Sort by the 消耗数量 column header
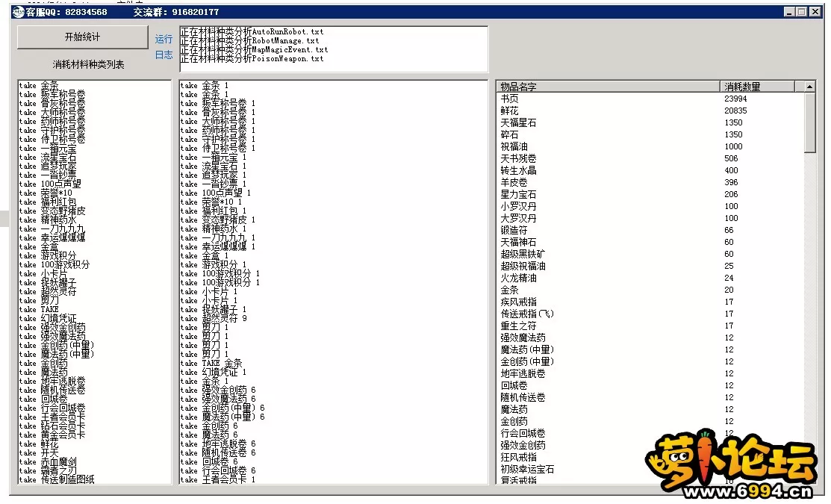 (x=757, y=87)
